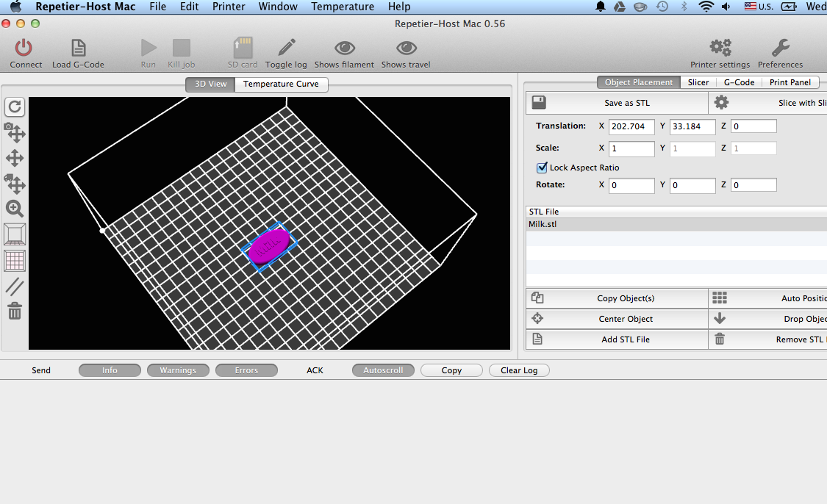Open Preferences wrench icon
The image size is (827, 504).
pyautogui.click(x=781, y=48)
